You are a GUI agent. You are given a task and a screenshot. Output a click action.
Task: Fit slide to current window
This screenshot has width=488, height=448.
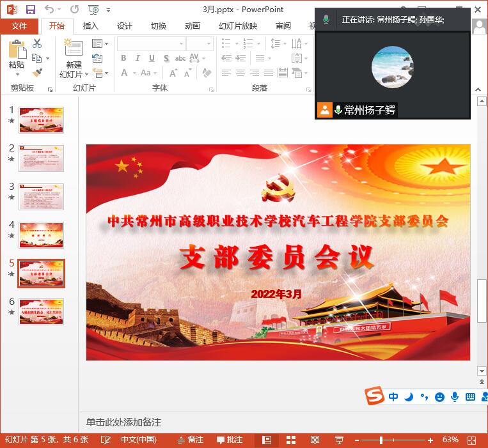click(x=472, y=440)
